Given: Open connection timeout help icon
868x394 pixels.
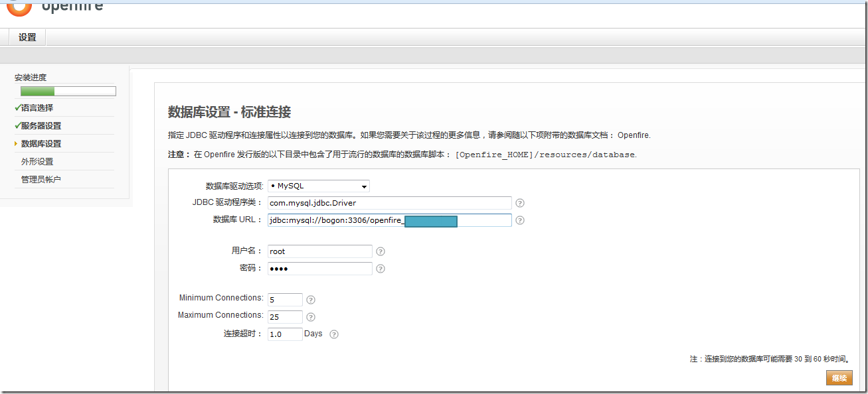Looking at the screenshot, I should coord(334,334).
